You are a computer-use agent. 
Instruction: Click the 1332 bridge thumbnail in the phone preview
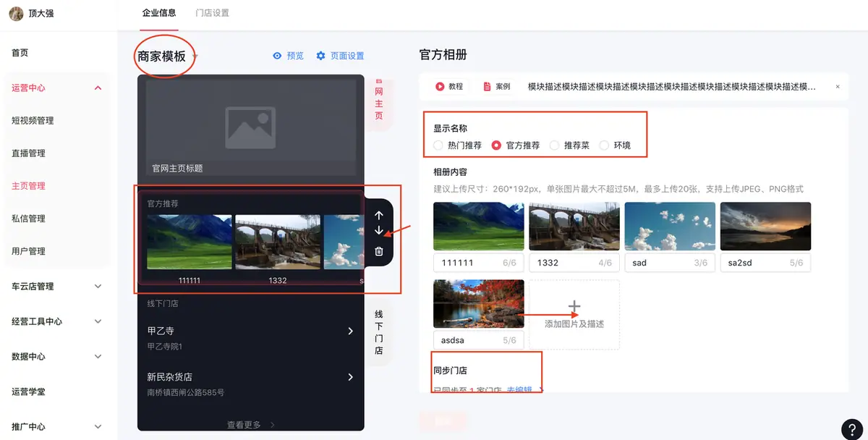click(278, 242)
